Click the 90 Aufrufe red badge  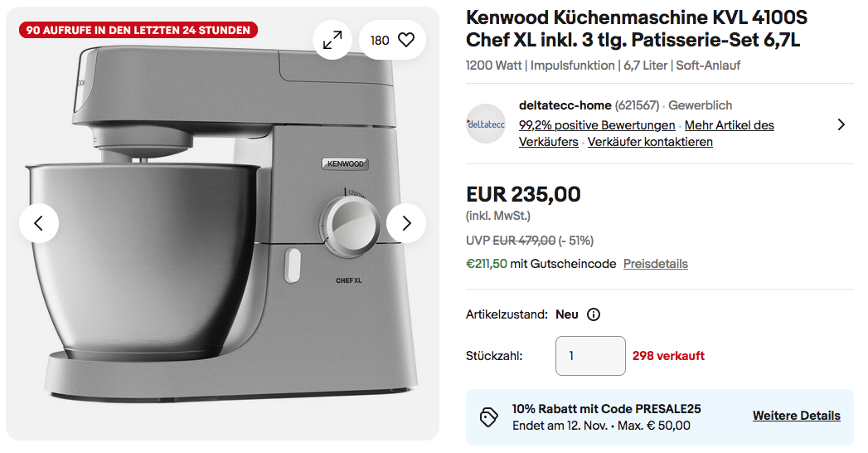pyautogui.click(x=138, y=31)
